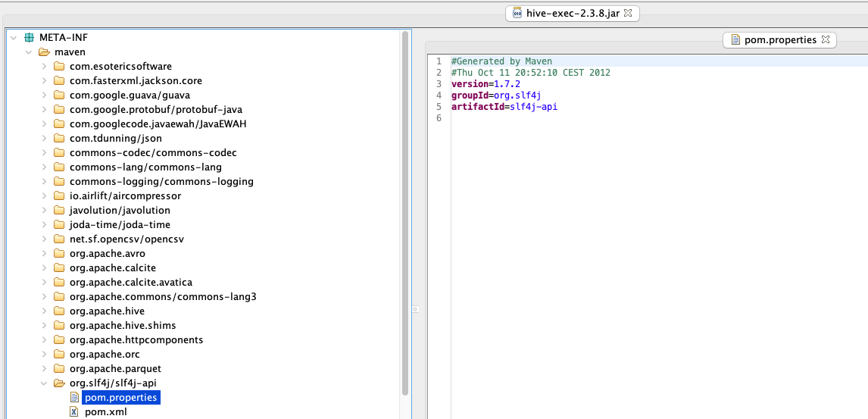Collapse the org.slf4j/slf4j-api folder

click(44, 383)
